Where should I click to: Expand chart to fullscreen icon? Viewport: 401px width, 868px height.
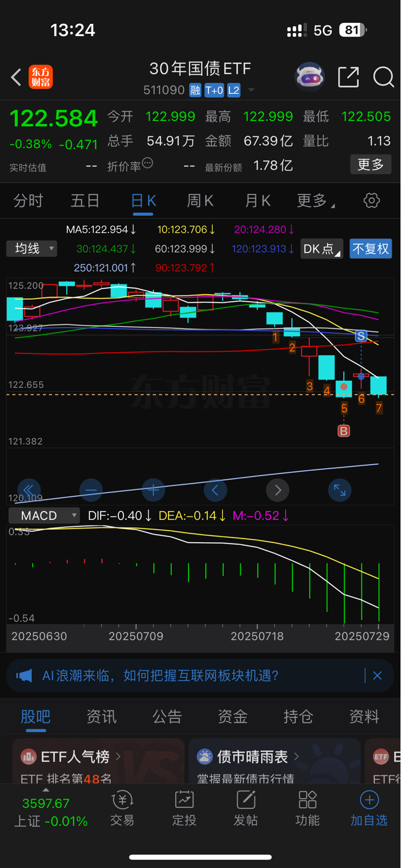pyautogui.click(x=339, y=490)
